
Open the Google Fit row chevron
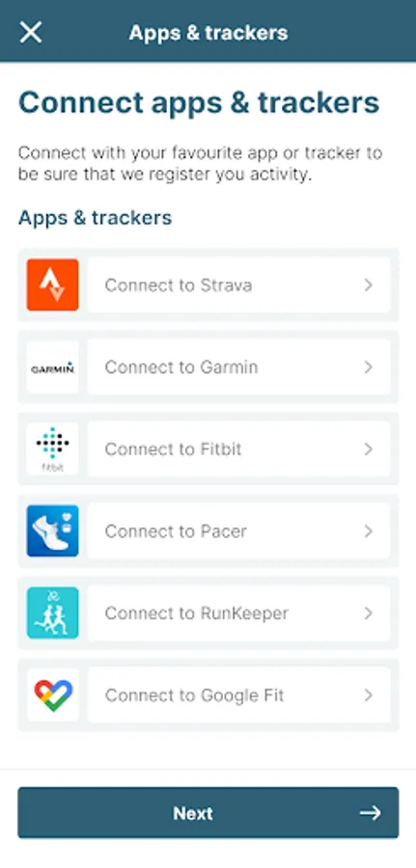tap(369, 695)
